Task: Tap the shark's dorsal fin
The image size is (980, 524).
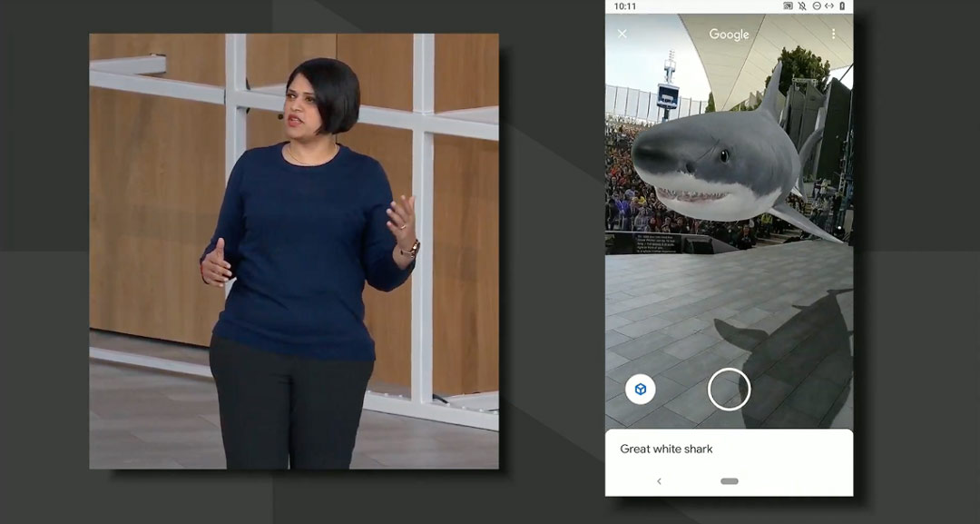Action: [771, 91]
